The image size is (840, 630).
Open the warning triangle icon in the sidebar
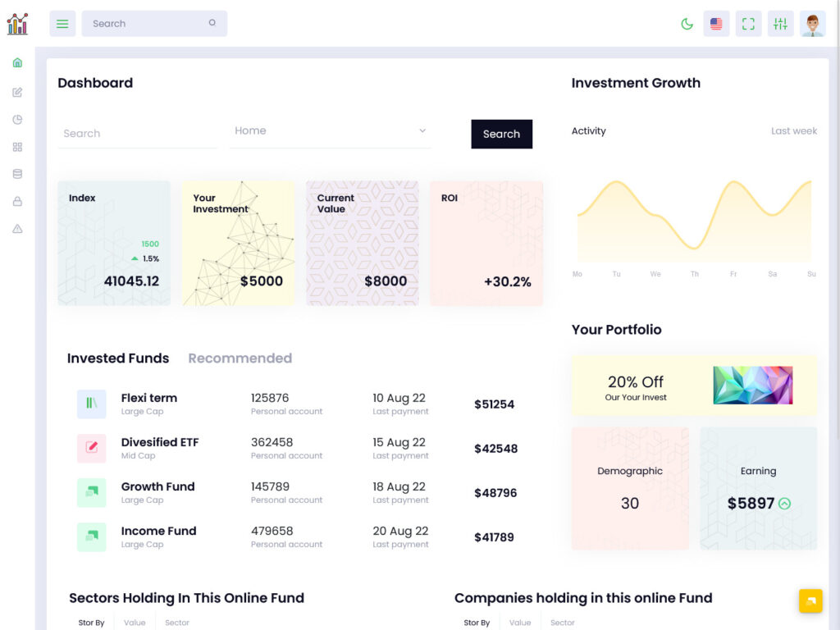click(17, 229)
